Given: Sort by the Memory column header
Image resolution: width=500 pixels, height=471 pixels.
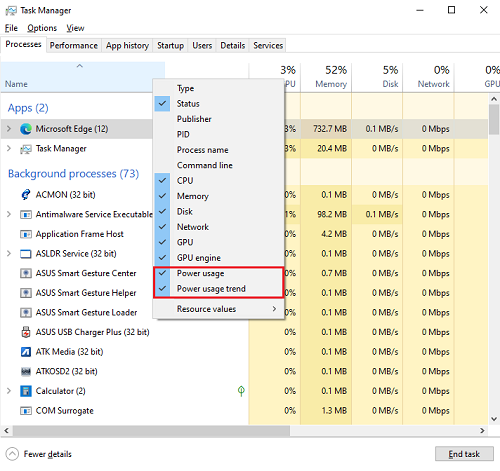Looking at the screenshot, I should (x=326, y=77).
